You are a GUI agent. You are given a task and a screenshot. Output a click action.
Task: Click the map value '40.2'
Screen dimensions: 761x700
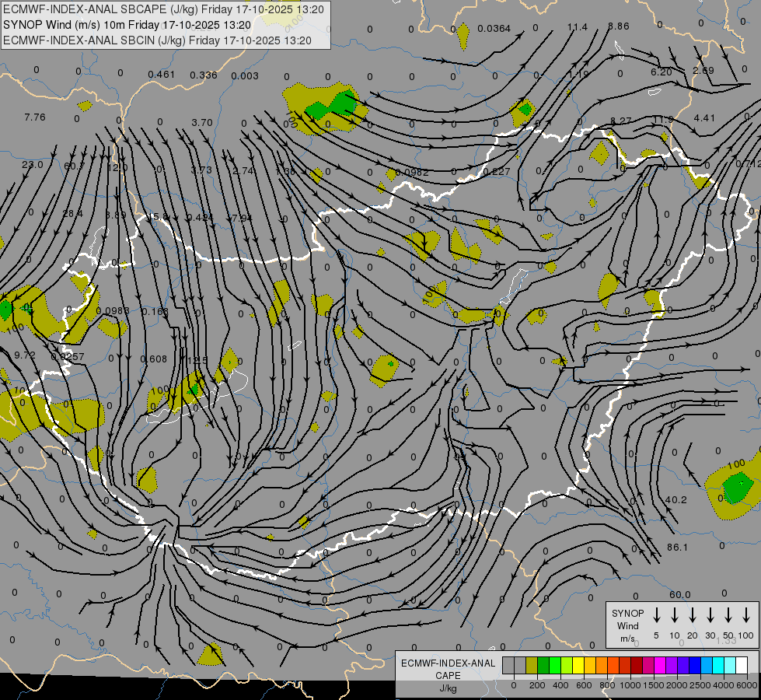(675, 500)
